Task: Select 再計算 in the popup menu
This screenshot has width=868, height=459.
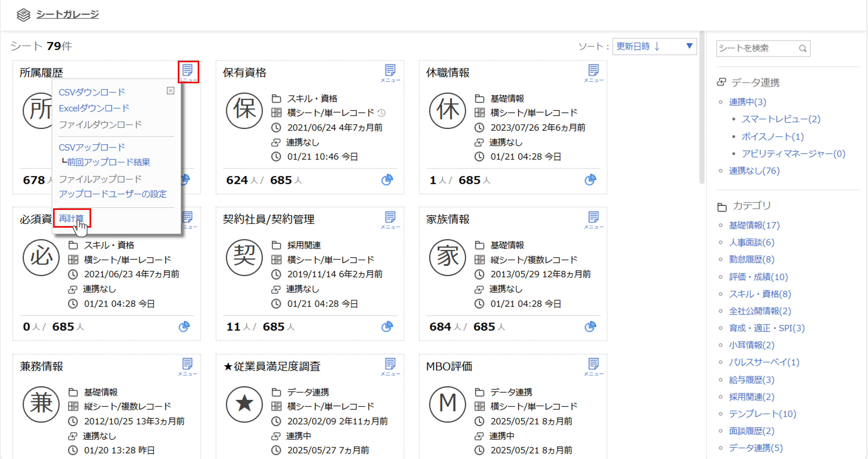Action: (x=71, y=218)
